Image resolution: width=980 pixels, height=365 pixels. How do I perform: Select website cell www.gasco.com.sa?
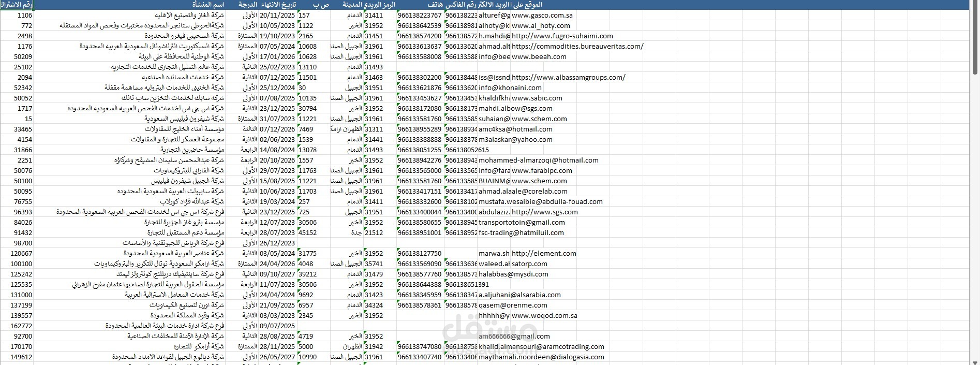pyautogui.click(x=542, y=15)
